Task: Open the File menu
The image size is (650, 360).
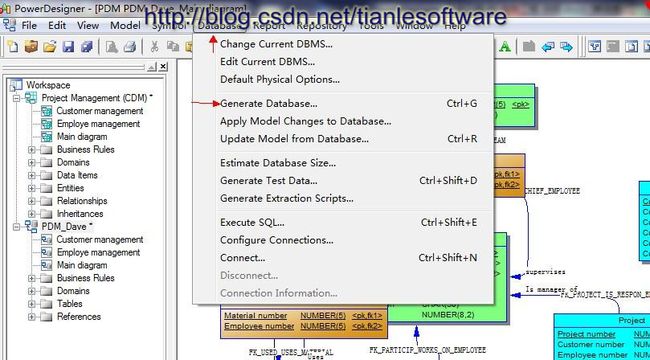Action: point(29,25)
